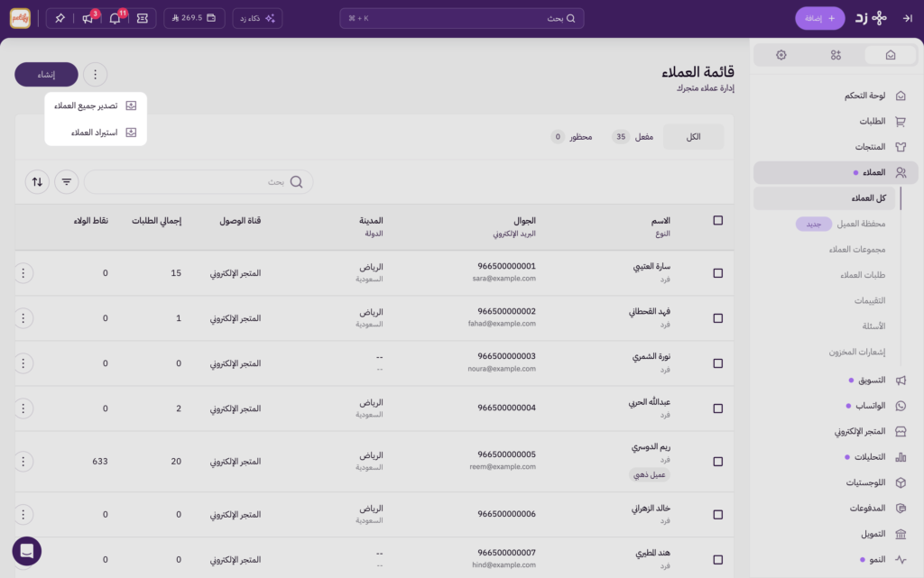The image size is (924, 578).
Task: Click the ticket icon in top bar
Action: 143,18
